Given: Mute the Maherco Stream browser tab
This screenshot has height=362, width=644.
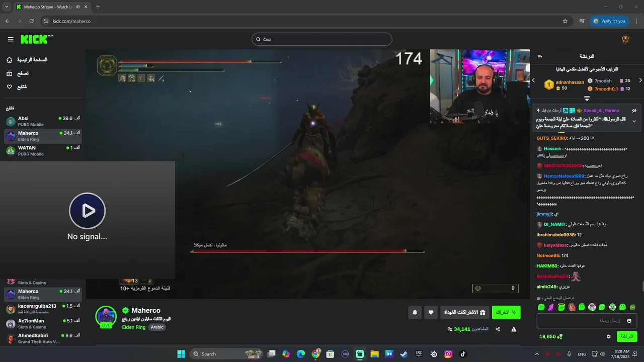Looking at the screenshot, I should (77, 7).
